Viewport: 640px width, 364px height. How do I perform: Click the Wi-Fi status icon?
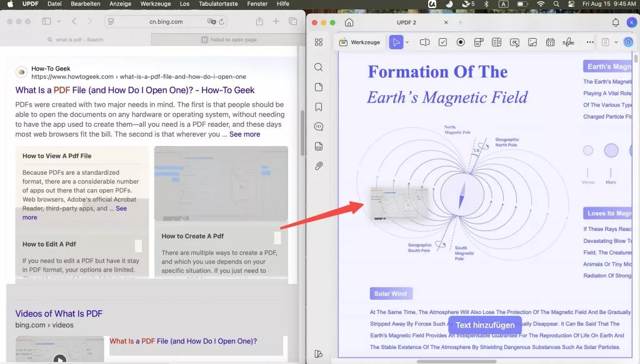541,4
